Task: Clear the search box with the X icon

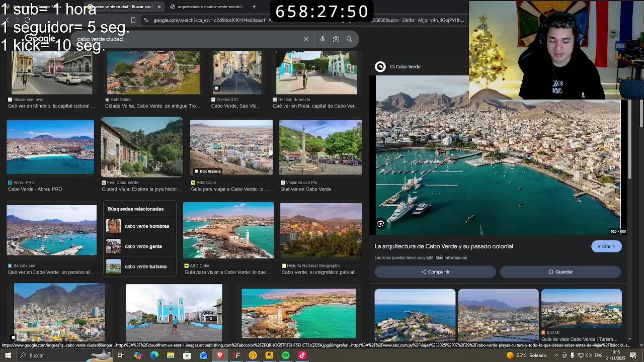Action: click(x=306, y=39)
